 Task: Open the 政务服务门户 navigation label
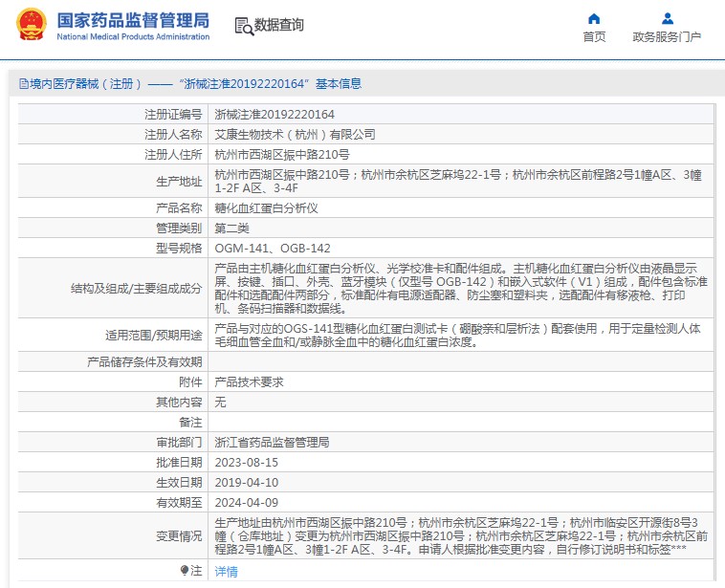(x=667, y=37)
